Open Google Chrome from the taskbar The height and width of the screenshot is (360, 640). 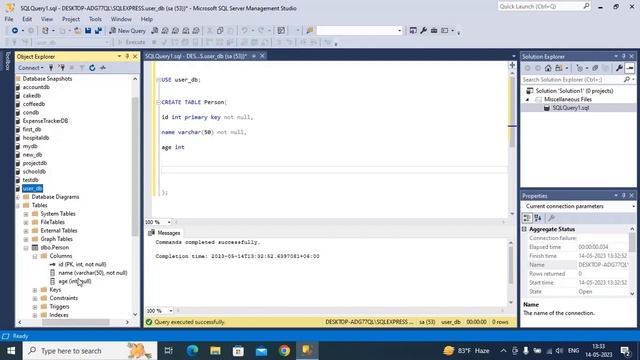(x=284, y=351)
